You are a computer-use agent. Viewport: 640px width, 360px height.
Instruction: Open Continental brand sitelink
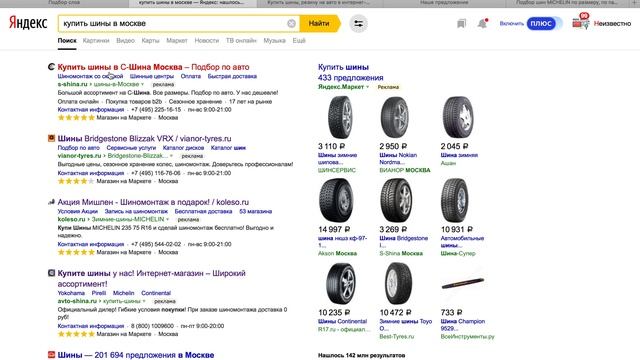pyautogui.click(x=156, y=293)
